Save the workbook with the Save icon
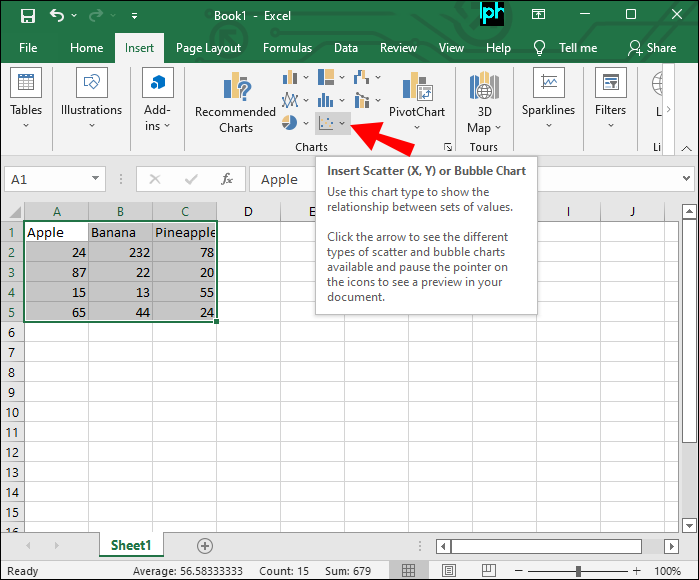Screen dimensions: 699x580 28,16
